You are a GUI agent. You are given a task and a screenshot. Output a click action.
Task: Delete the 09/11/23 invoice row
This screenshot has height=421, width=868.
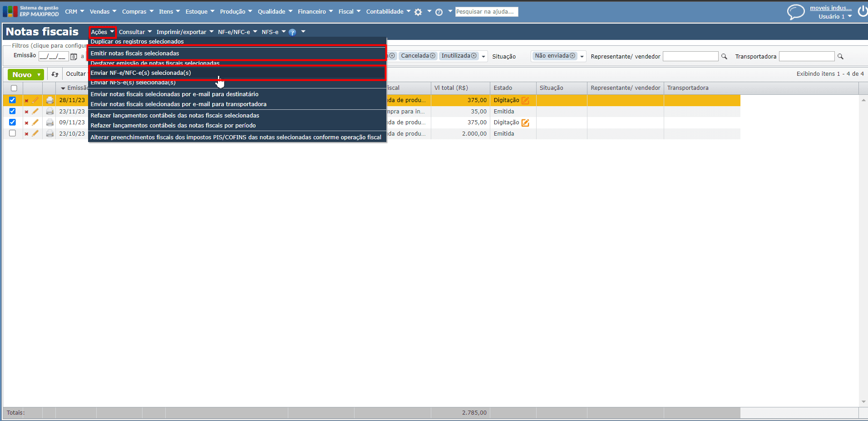[x=26, y=123]
